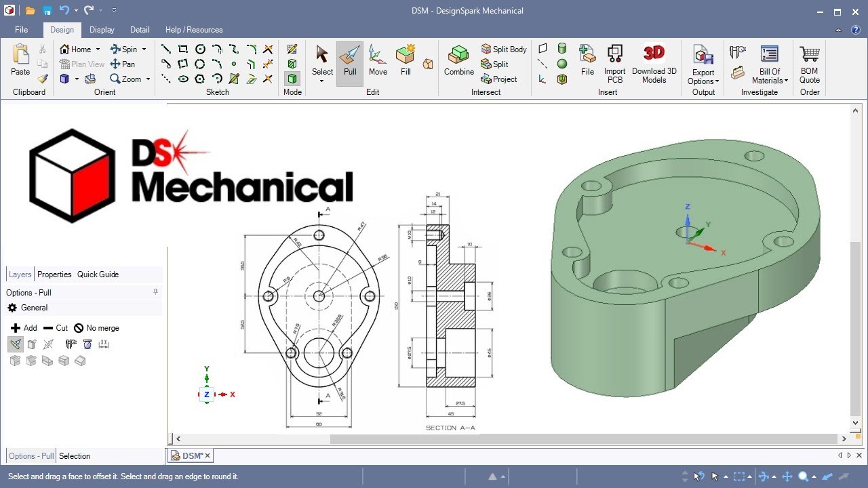Click the BOM Quote cart icon
Viewport: 868px width, 488px height.
(810, 62)
